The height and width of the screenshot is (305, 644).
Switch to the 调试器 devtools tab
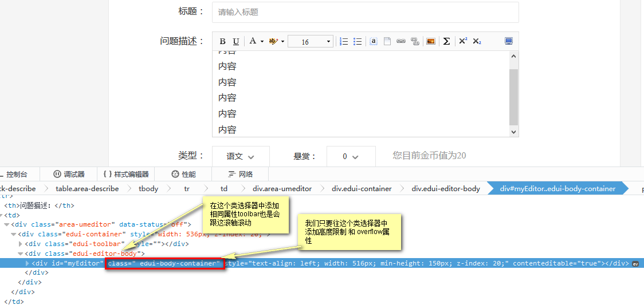[x=69, y=174]
